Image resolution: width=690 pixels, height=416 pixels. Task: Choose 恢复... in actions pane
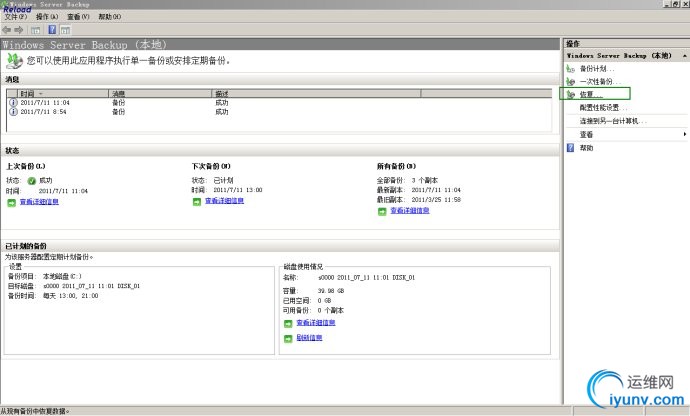click(591, 94)
